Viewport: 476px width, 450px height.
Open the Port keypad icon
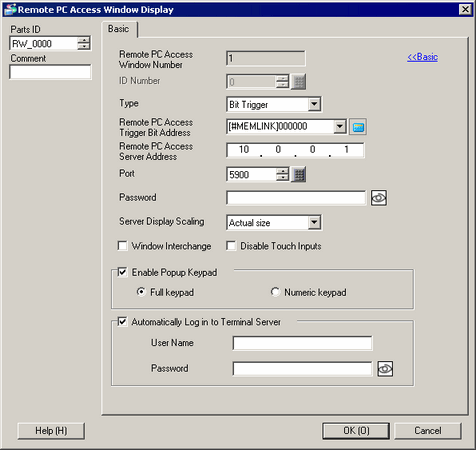click(299, 175)
